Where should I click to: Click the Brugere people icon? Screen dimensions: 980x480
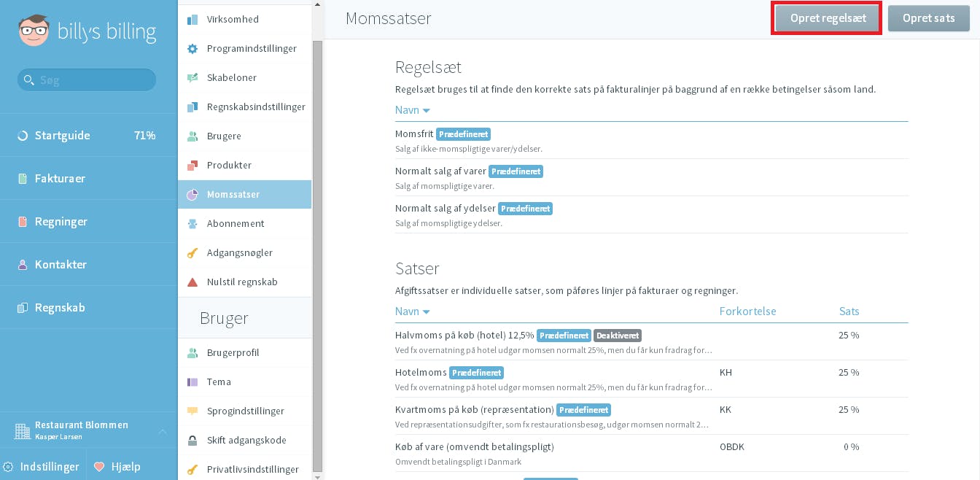[x=192, y=136]
